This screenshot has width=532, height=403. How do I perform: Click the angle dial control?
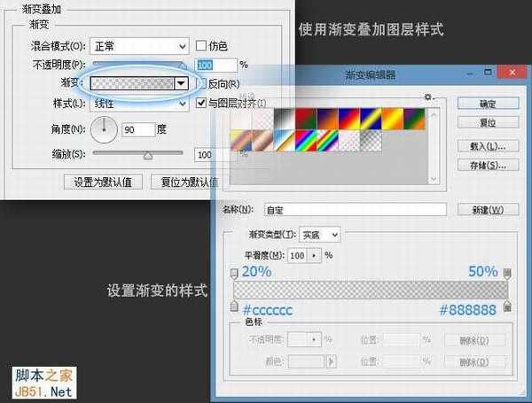[x=105, y=130]
